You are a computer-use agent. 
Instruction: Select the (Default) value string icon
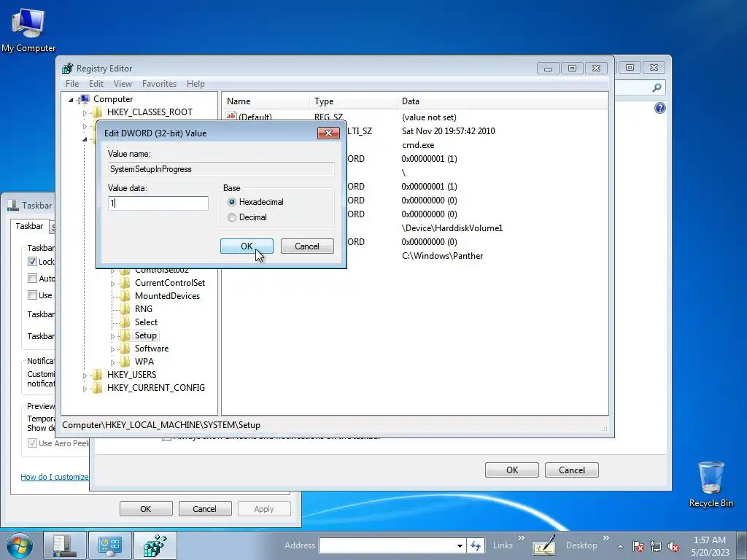[x=231, y=116]
